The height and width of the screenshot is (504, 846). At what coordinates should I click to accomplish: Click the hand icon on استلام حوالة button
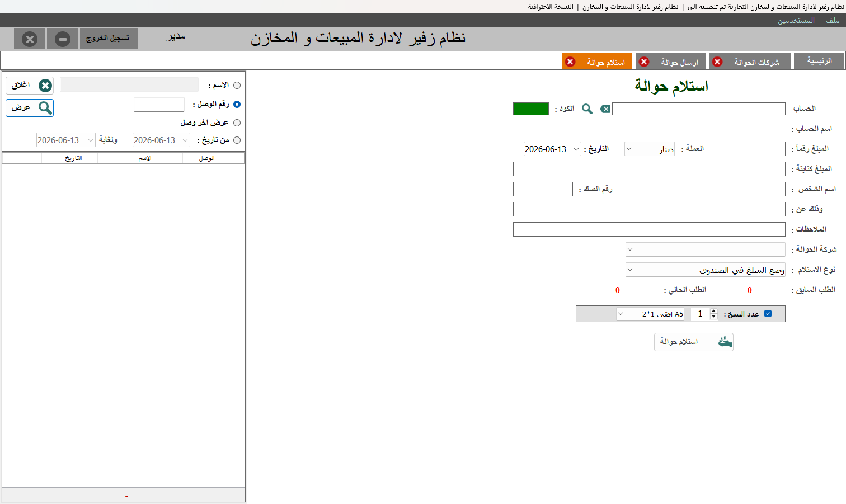pos(725,342)
